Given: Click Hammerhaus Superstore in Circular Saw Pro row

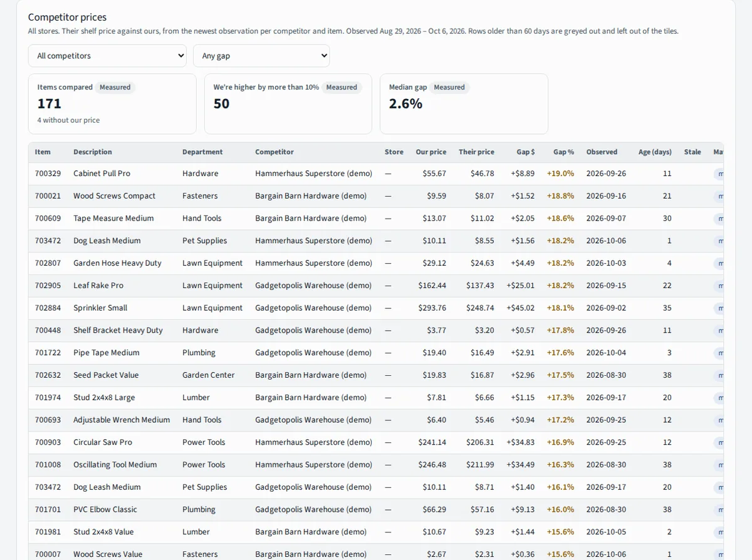Looking at the screenshot, I should coord(313,442).
